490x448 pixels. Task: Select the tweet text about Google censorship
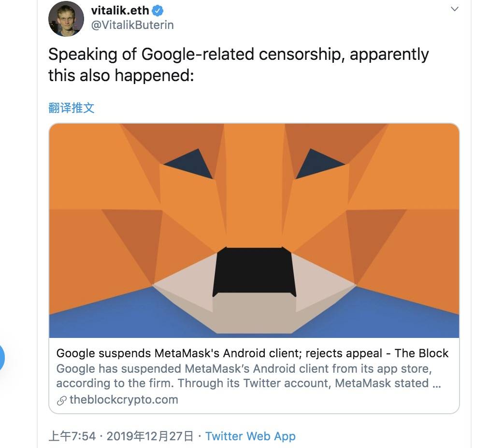[238, 65]
